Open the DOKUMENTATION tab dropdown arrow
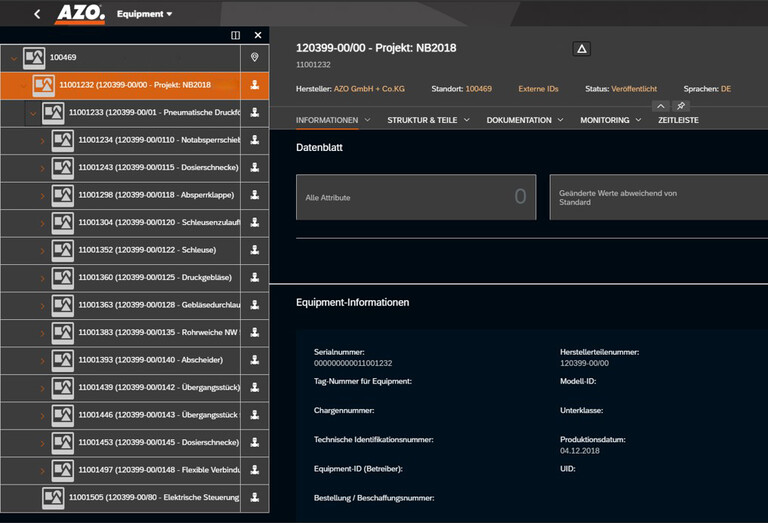The height and width of the screenshot is (523, 768). (x=560, y=120)
